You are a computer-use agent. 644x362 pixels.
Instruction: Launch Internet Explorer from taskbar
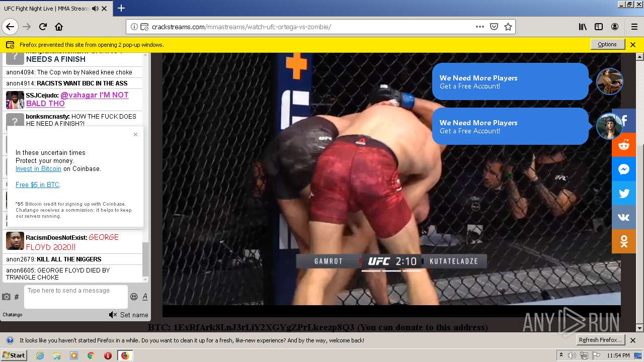pyautogui.click(x=40, y=355)
